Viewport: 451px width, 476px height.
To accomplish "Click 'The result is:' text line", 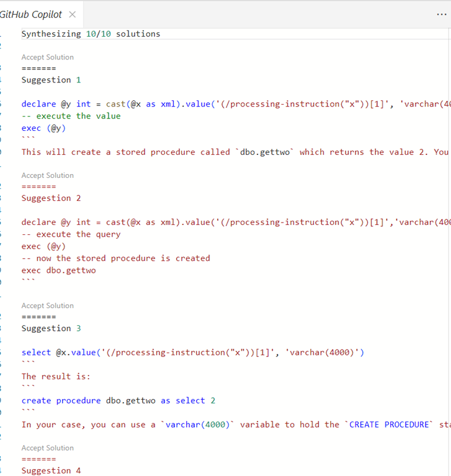I will click(56, 376).
